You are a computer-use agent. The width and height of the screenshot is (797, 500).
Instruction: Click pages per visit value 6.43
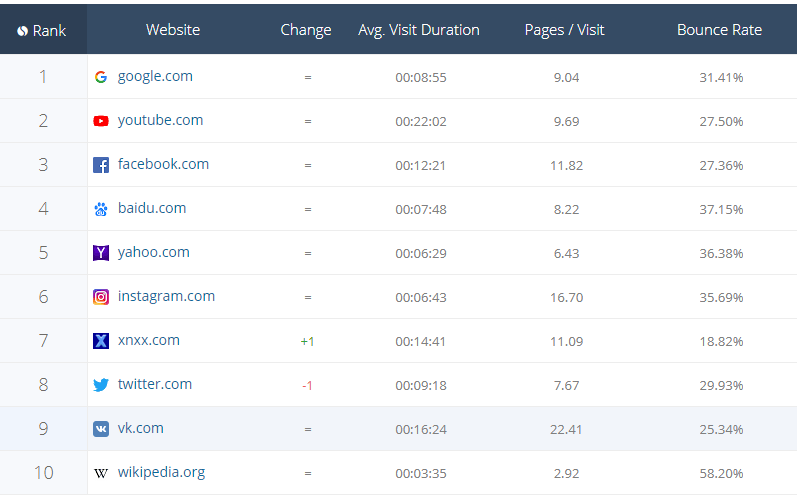coord(566,254)
